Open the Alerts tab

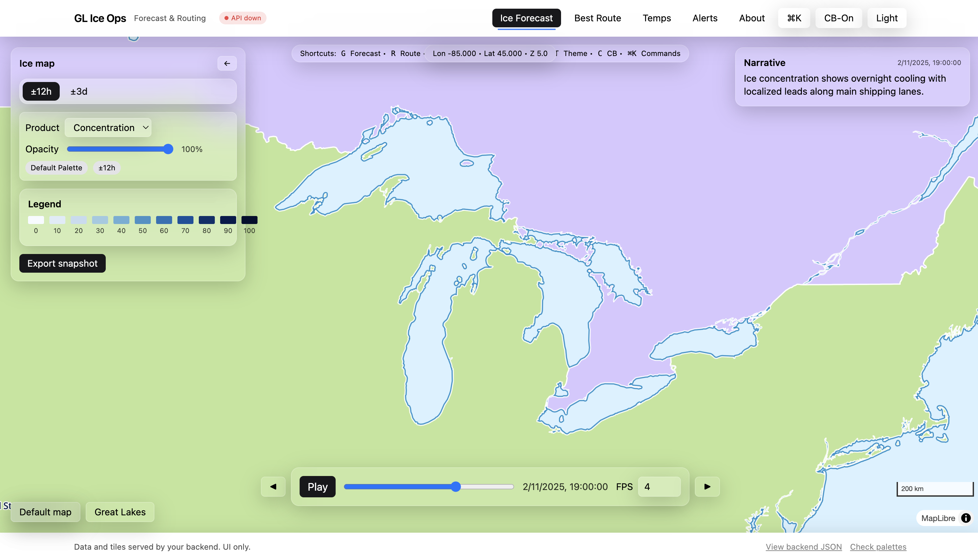pyautogui.click(x=705, y=18)
